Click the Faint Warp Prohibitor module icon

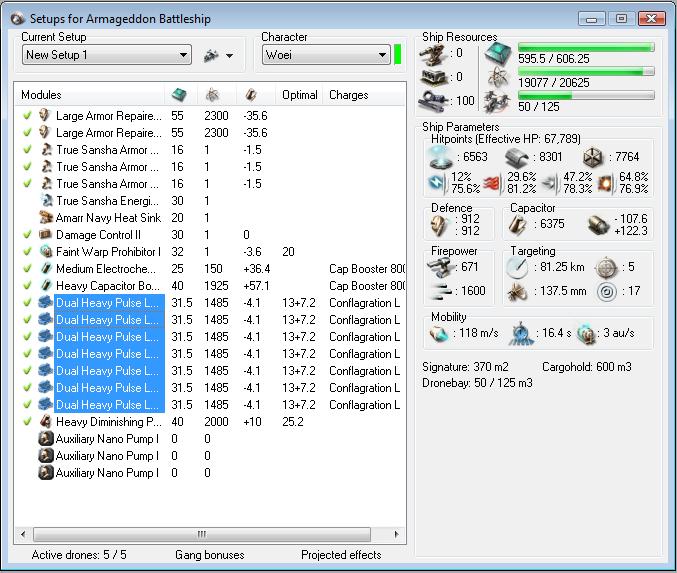[46, 251]
